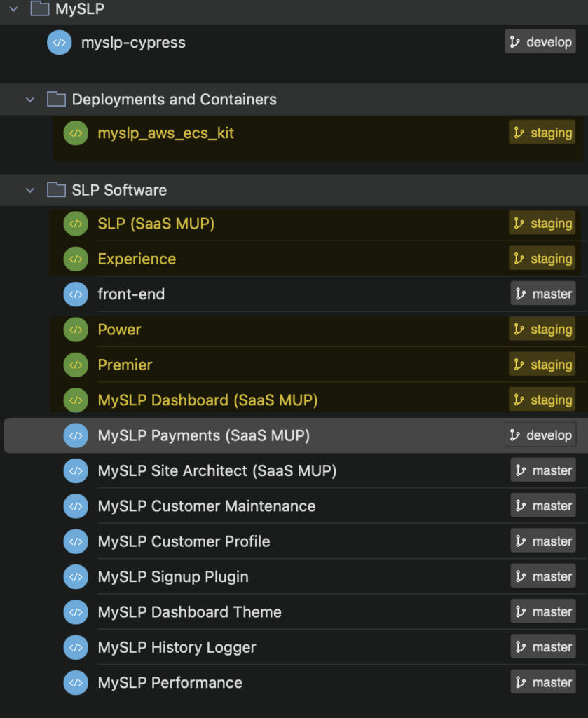Click the MySLP folder icon
The image size is (588, 718).
click(40, 8)
